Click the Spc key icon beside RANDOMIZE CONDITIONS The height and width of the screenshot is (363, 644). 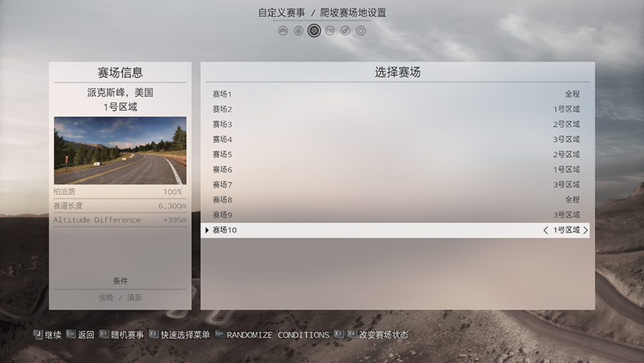click(x=220, y=334)
